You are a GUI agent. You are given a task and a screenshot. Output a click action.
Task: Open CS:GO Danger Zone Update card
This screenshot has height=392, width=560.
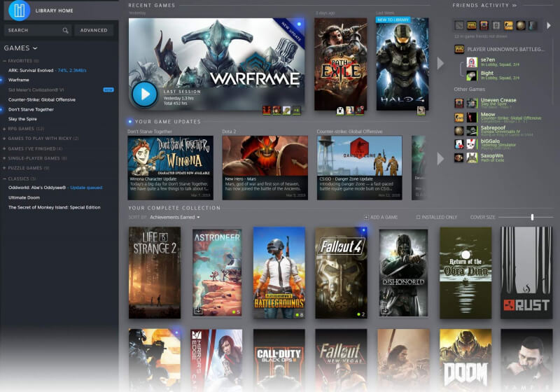click(359, 167)
